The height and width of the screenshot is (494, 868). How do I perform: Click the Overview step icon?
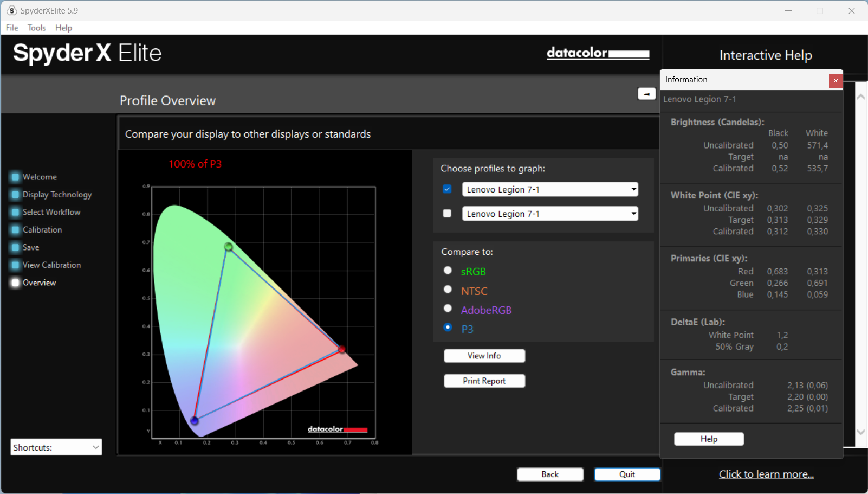point(15,283)
